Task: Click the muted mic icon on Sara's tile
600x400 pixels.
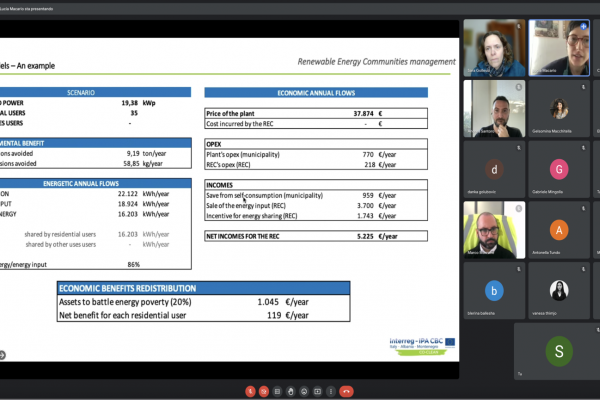Action: click(x=518, y=26)
